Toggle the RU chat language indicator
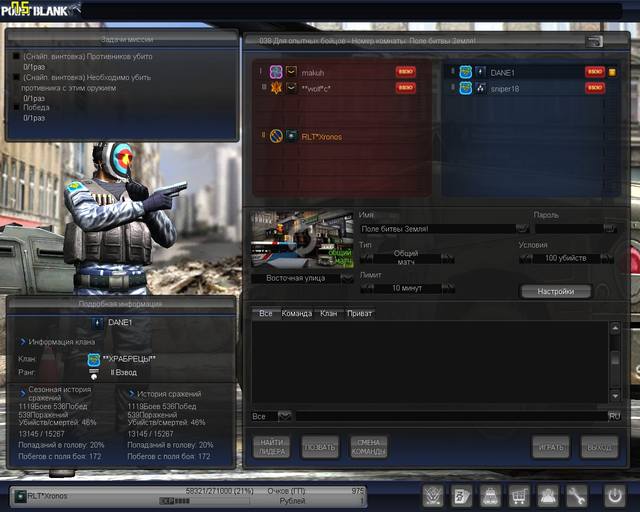 point(614,416)
